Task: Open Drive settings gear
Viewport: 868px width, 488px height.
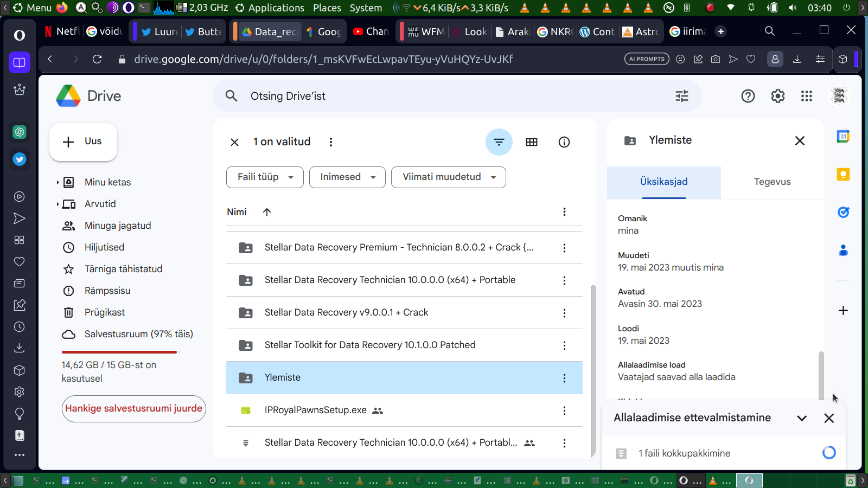Action: tap(778, 96)
